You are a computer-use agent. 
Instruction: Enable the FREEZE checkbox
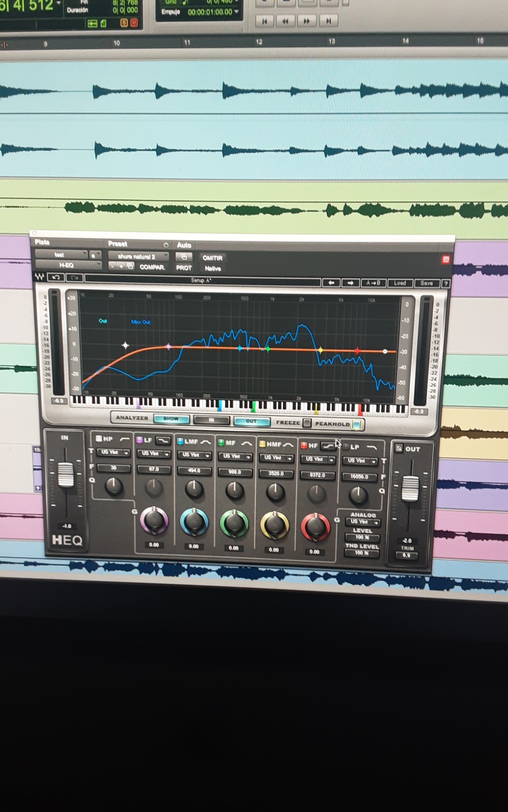point(306,422)
